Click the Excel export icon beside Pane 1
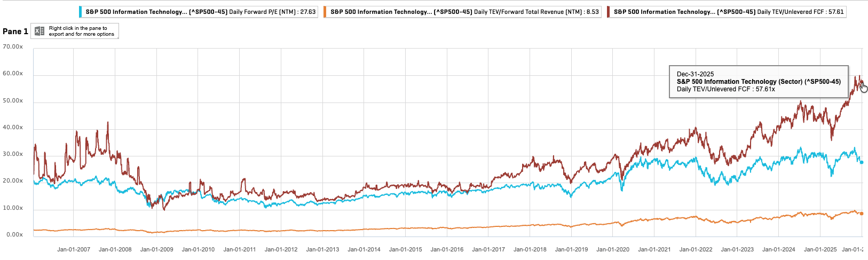The image size is (868, 260). point(40,31)
